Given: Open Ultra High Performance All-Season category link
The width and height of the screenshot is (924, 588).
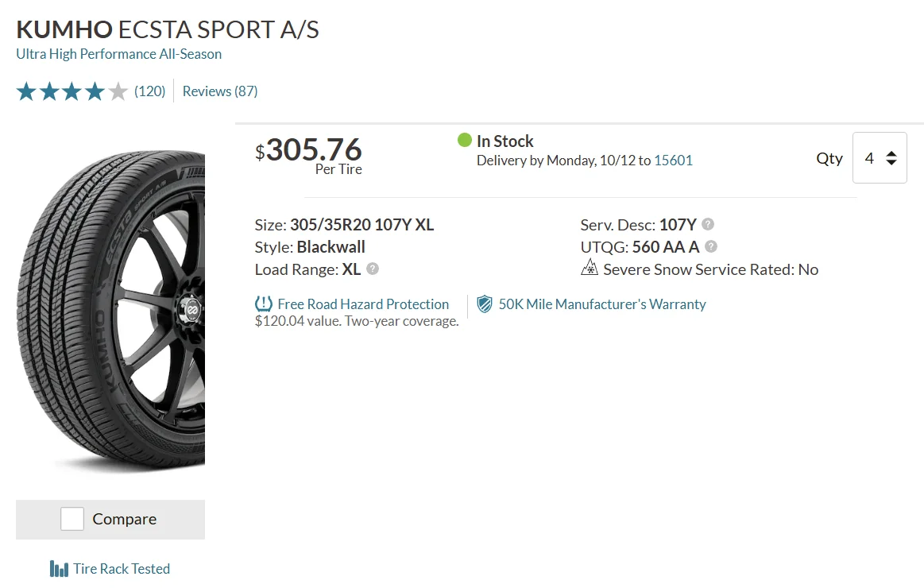Looking at the screenshot, I should (x=119, y=54).
